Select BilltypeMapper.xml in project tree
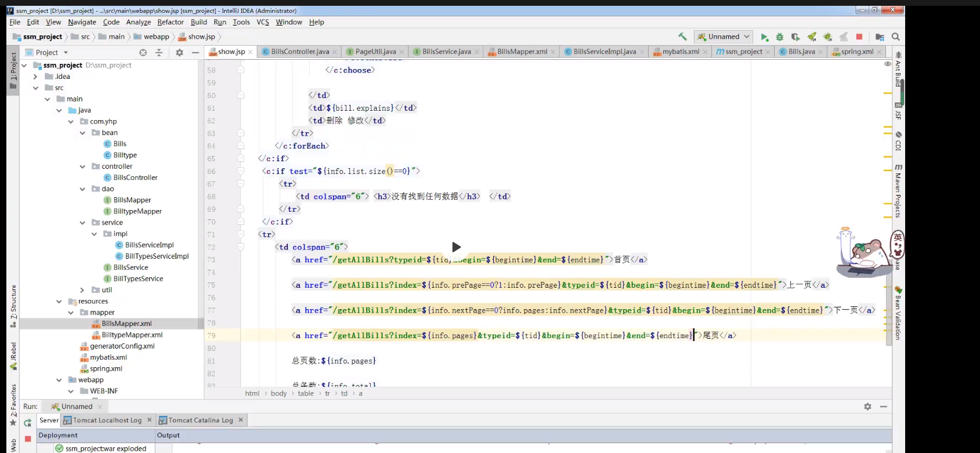Image resolution: width=980 pixels, height=453 pixels. [132, 335]
